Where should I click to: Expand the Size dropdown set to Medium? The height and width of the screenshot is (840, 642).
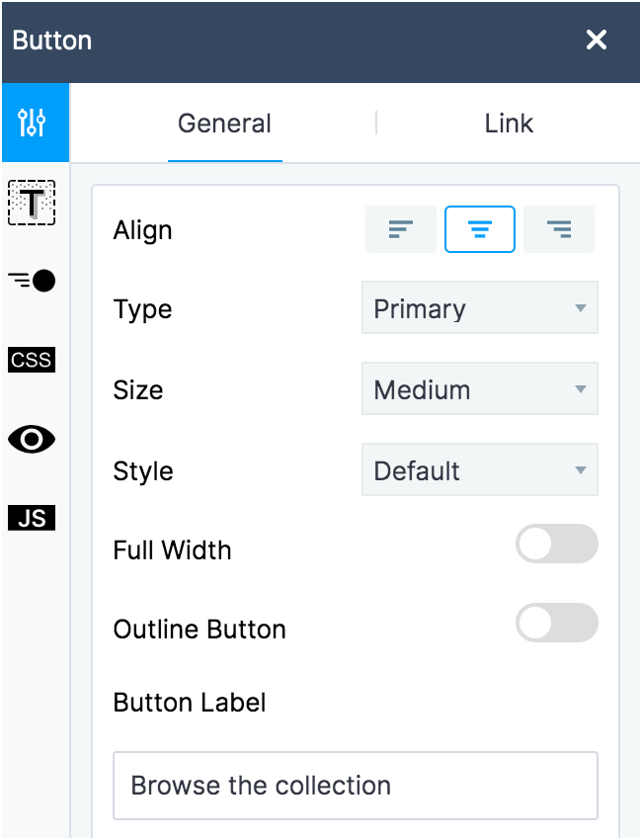479,390
